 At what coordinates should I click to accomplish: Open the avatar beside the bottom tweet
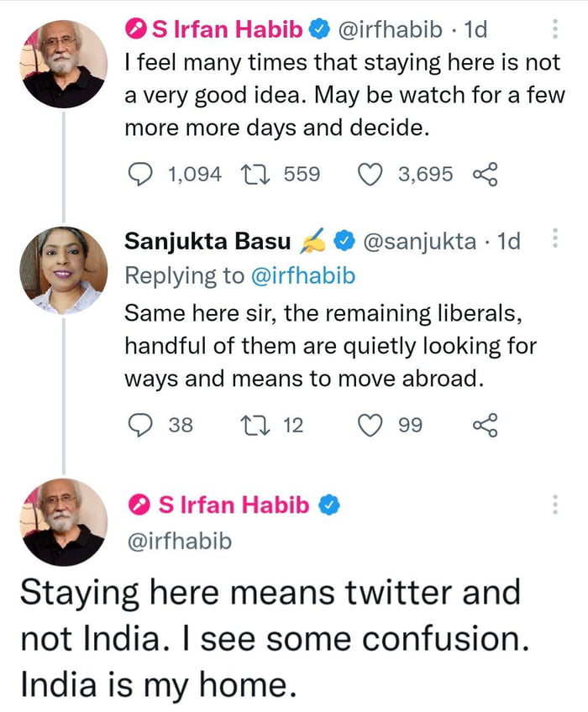point(64,522)
